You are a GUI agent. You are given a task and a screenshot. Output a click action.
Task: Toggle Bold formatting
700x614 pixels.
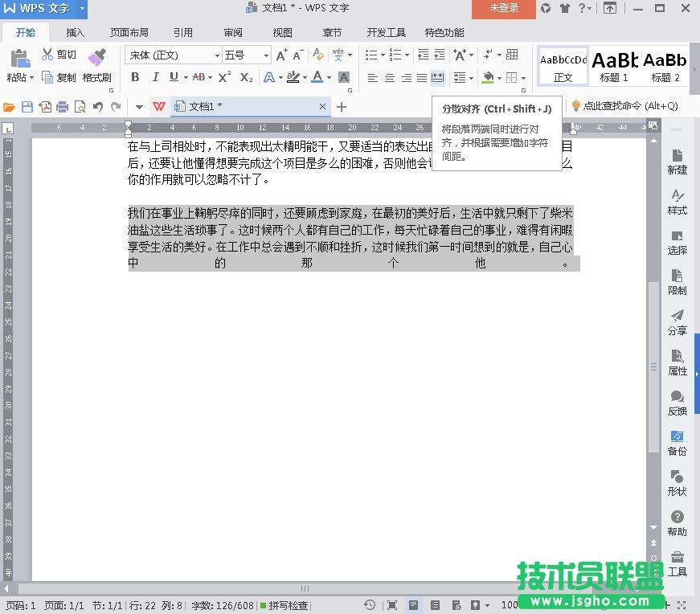pos(135,77)
